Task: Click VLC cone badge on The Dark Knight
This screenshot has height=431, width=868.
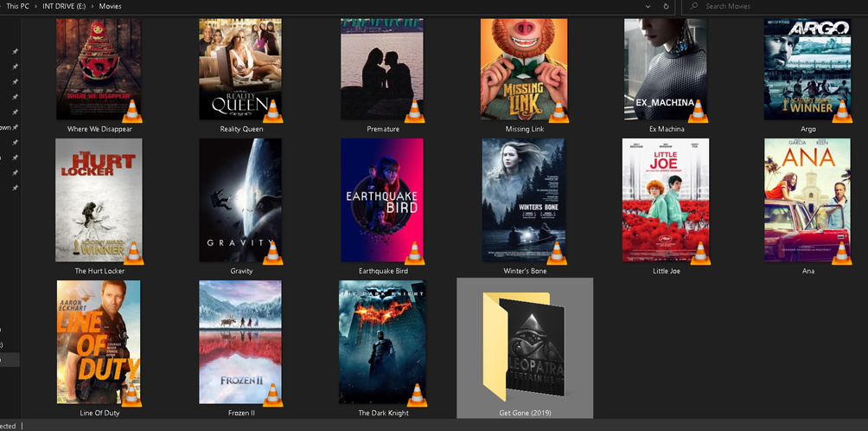Action: 417,395
